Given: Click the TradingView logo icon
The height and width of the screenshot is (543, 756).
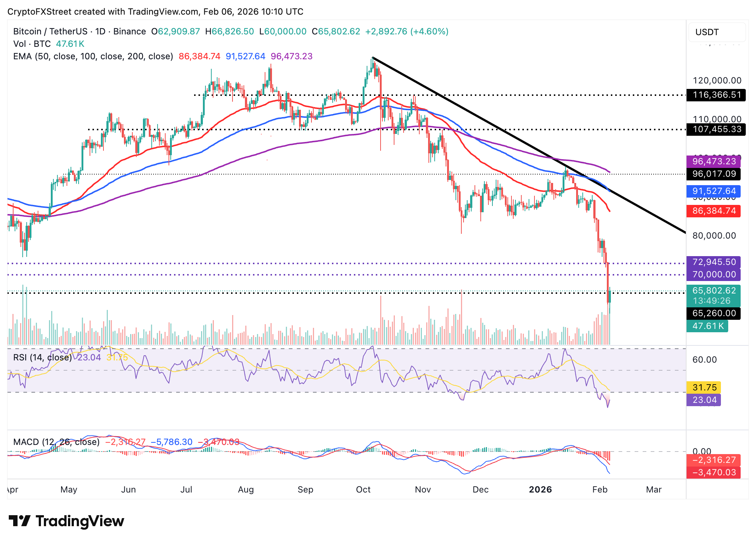Looking at the screenshot, I should point(19,521).
